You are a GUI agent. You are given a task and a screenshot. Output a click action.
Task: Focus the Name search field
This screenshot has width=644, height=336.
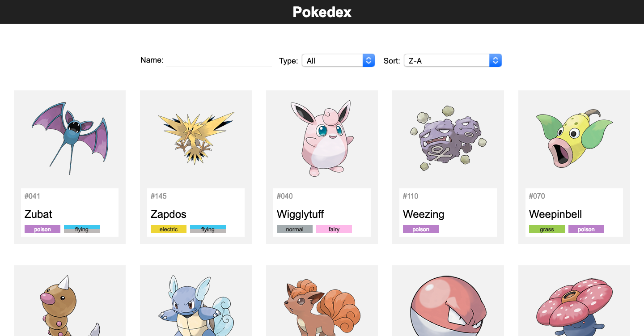(219, 60)
